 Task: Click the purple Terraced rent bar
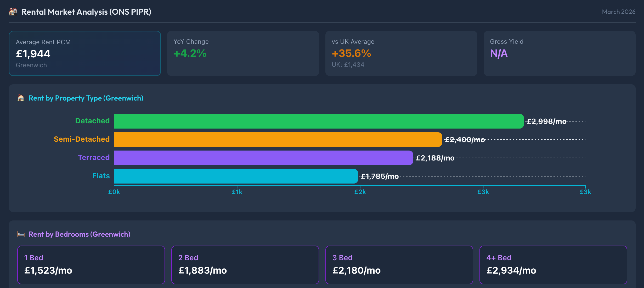pos(263,158)
